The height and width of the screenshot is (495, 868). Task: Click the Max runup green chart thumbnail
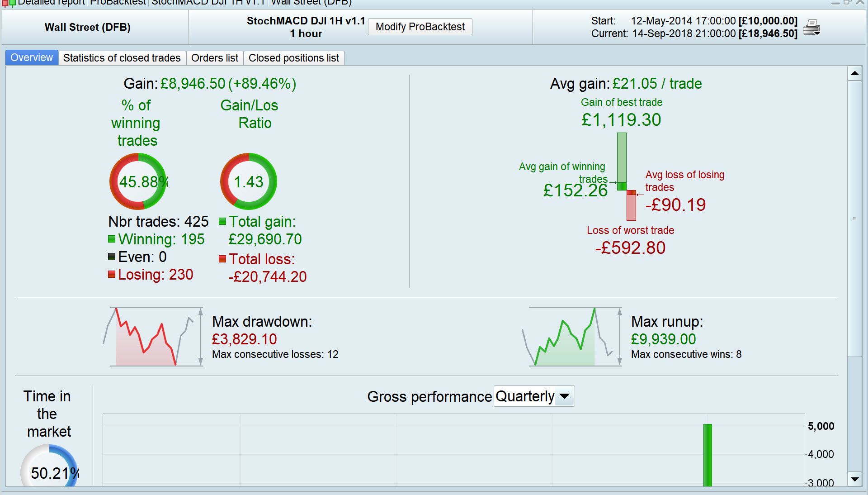(x=572, y=337)
